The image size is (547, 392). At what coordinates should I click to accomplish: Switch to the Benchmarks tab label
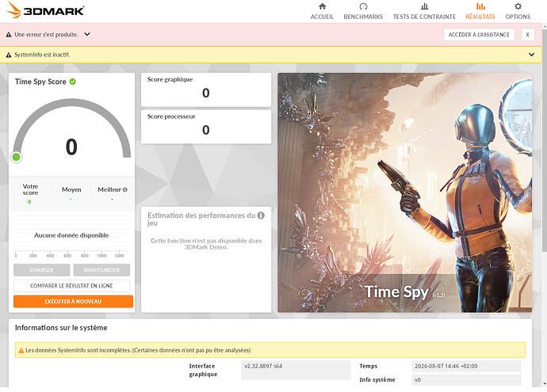[x=363, y=17]
